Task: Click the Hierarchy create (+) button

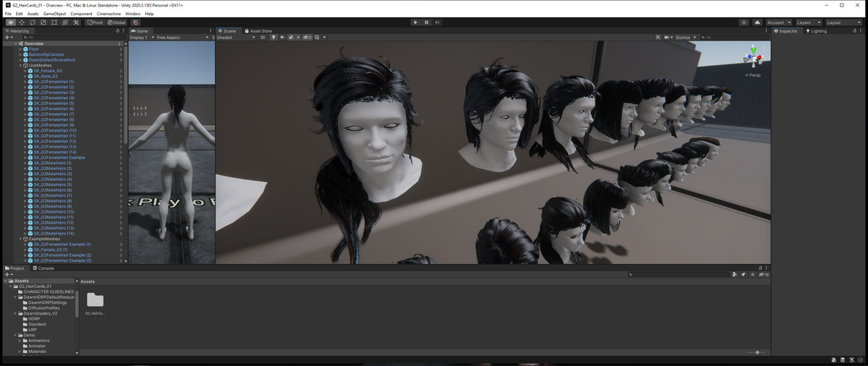Action: point(8,37)
